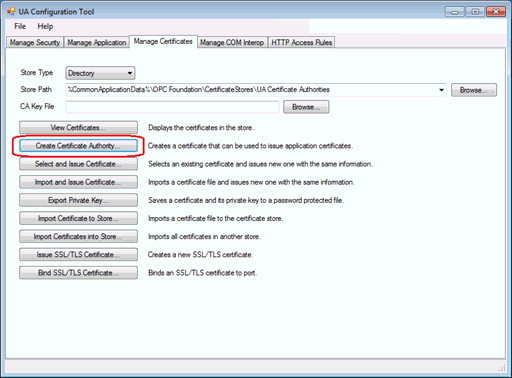Click the Bind SSL/TLS Certificate button

pyautogui.click(x=78, y=273)
